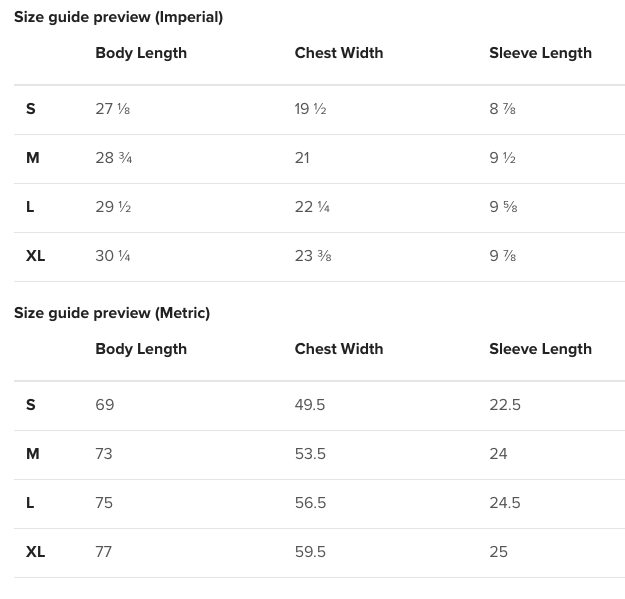
Task: Click the M row label in Metric table
Action: pos(33,454)
